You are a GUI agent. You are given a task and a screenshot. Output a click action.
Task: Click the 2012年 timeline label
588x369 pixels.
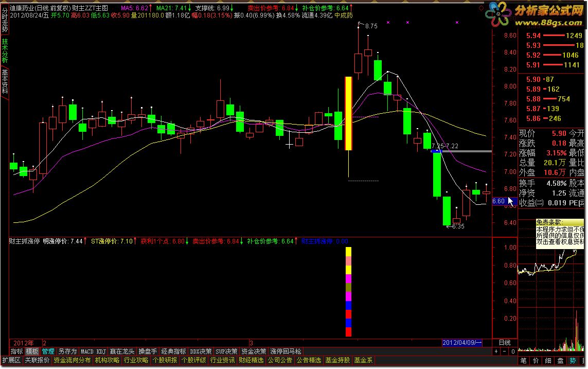tap(24, 343)
